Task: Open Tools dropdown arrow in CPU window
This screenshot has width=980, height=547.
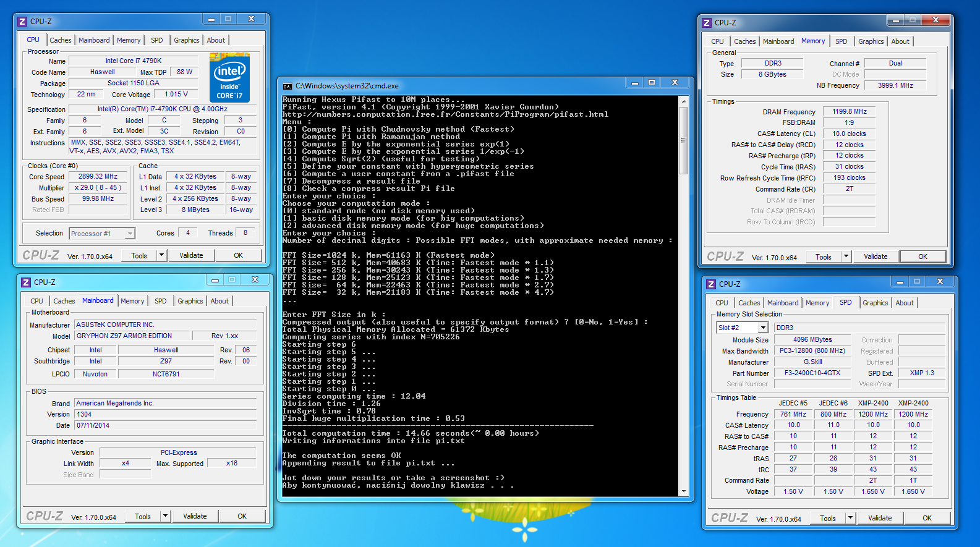Action: click(162, 255)
